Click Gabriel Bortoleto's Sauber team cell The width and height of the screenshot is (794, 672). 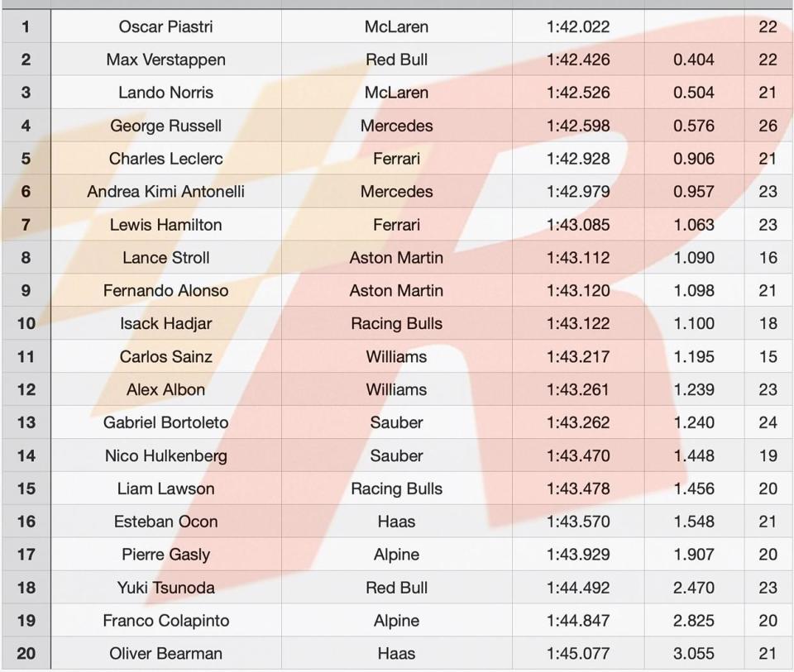pyautogui.click(x=396, y=422)
